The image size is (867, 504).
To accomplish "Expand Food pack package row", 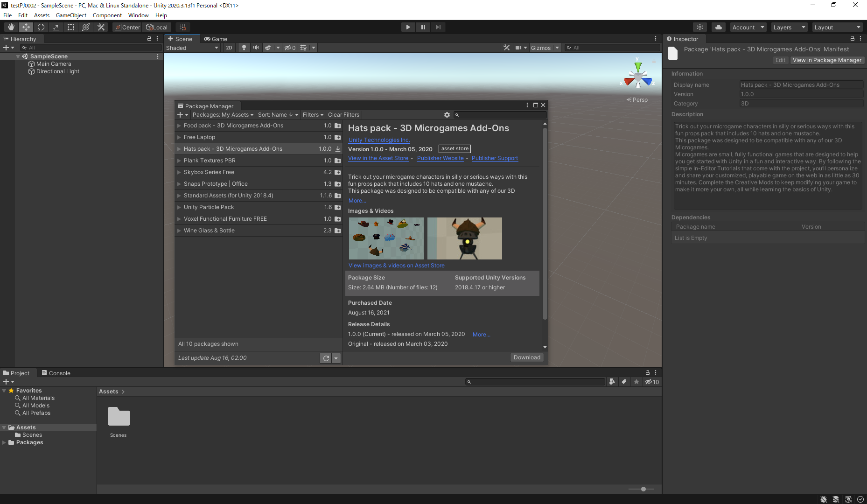I will (179, 126).
